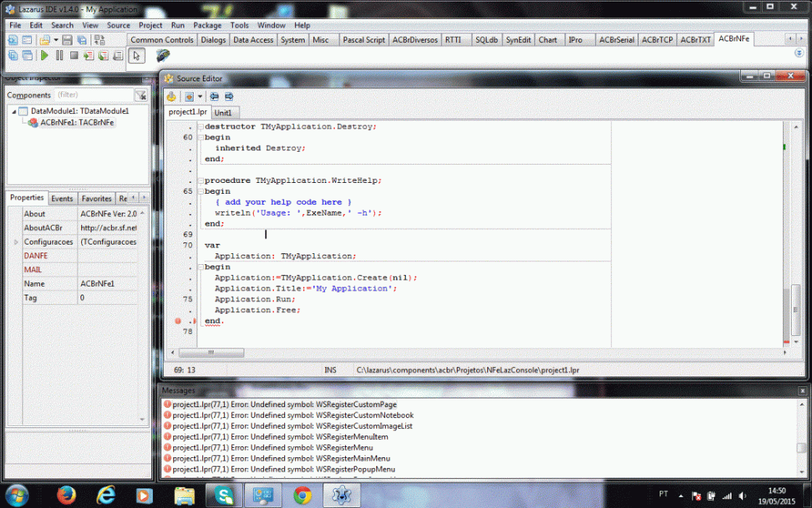Click the Pause debug icon
The height and width of the screenshot is (508, 812).
[x=59, y=55]
